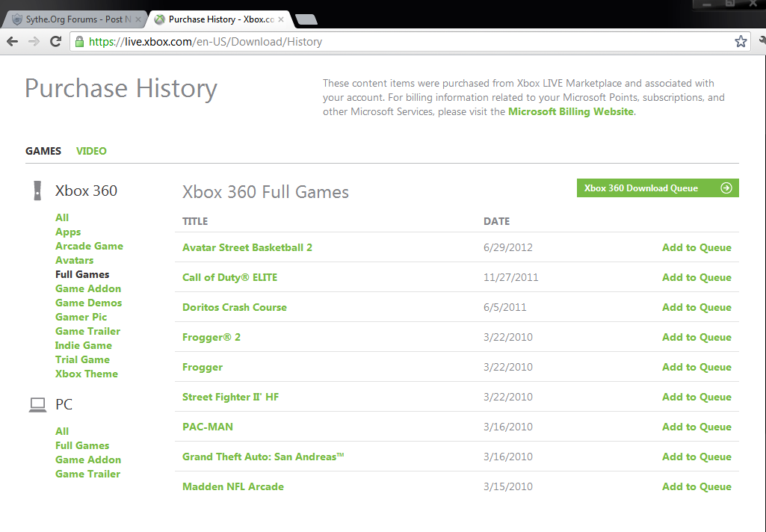766x532 pixels.
Task: Show Arcade Game purchases
Action: coord(89,247)
